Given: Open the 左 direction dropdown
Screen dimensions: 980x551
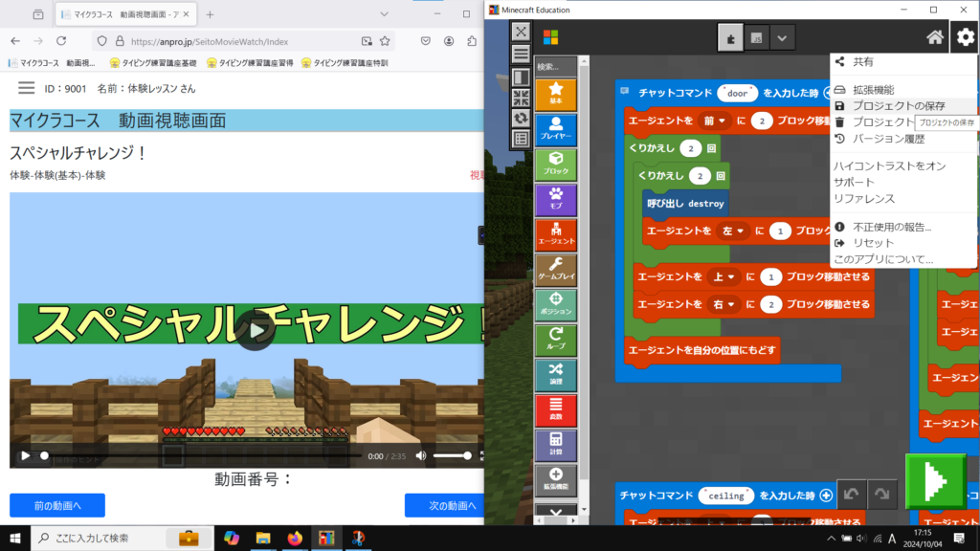Looking at the screenshot, I should [733, 231].
